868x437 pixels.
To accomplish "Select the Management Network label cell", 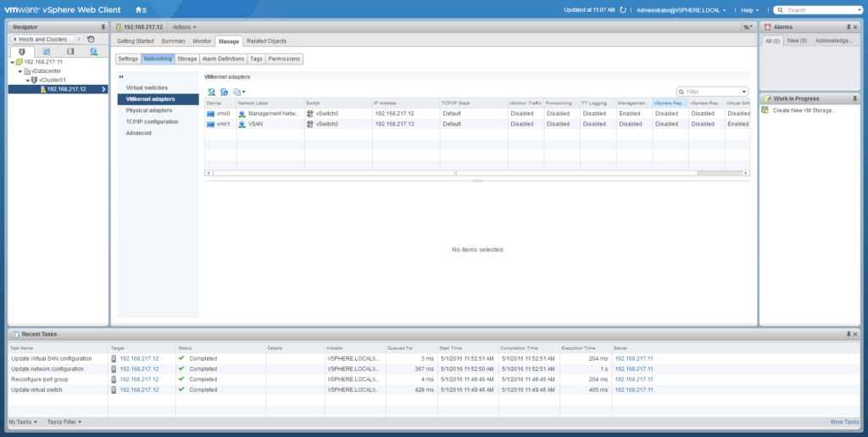I will [x=270, y=114].
